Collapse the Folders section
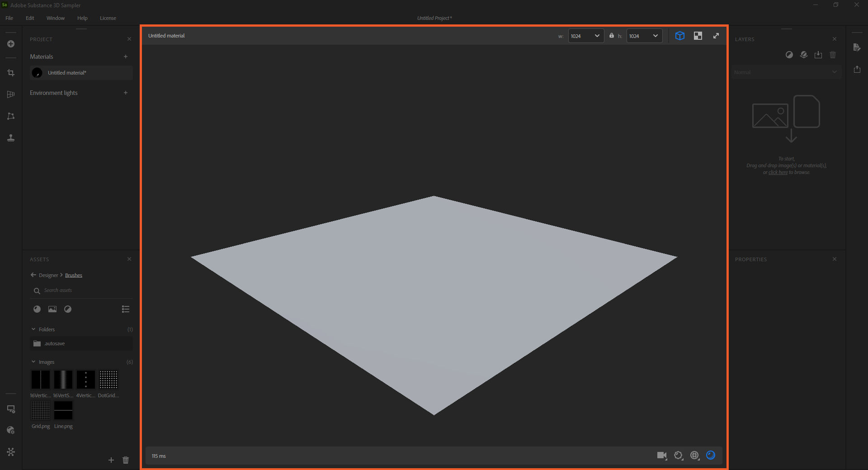 point(33,329)
